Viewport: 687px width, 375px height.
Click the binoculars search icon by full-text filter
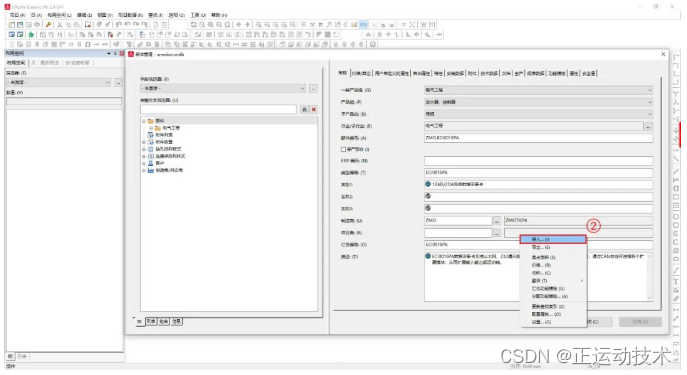tap(305, 110)
